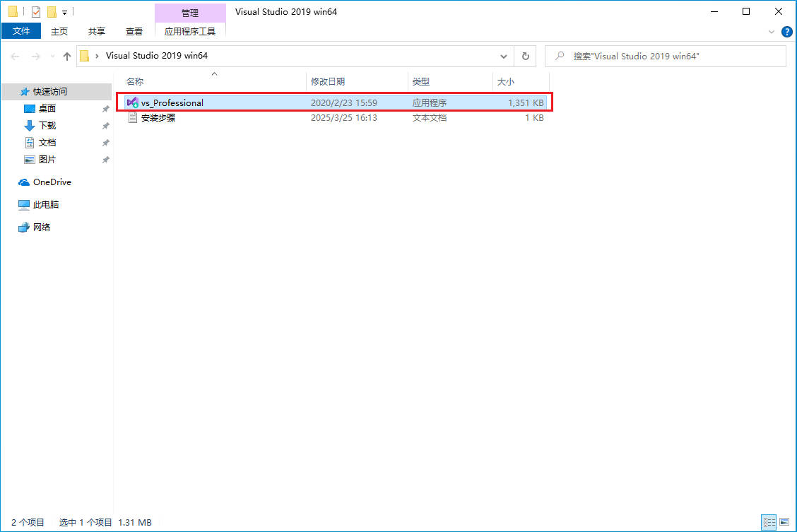The height and width of the screenshot is (532, 797).
Task: Open Windows Explorer help icon
Action: [x=786, y=32]
